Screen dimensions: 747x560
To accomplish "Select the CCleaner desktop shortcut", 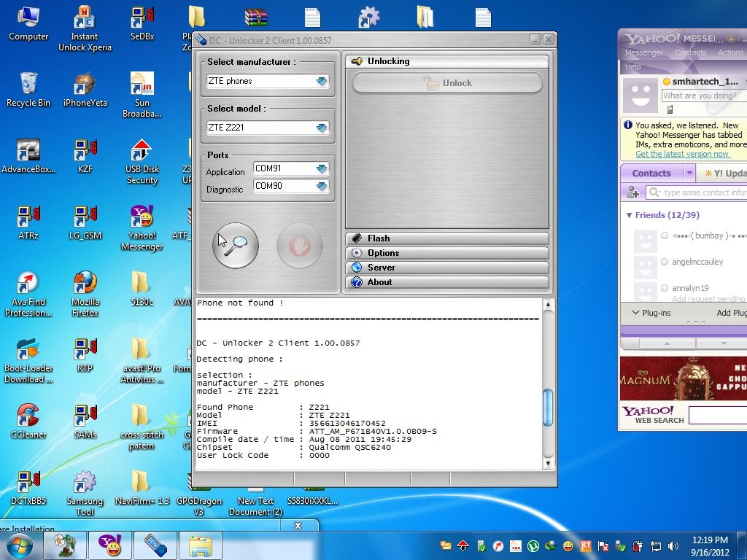I will click(x=28, y=421).
